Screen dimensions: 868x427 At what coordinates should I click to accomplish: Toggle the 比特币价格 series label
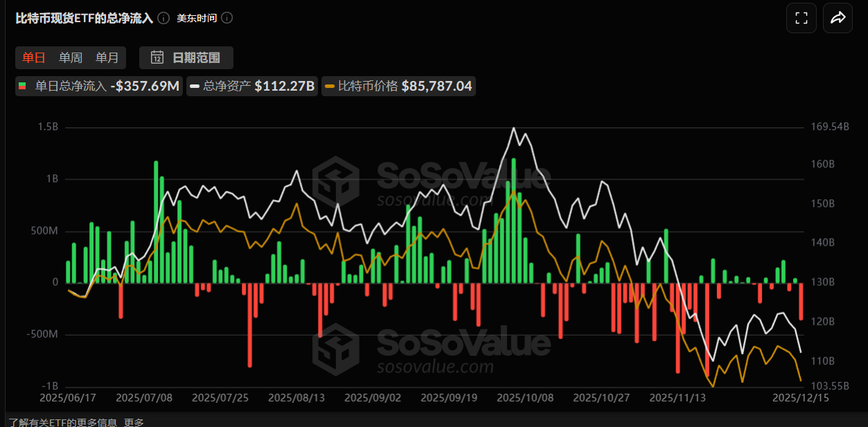point(368,87)
